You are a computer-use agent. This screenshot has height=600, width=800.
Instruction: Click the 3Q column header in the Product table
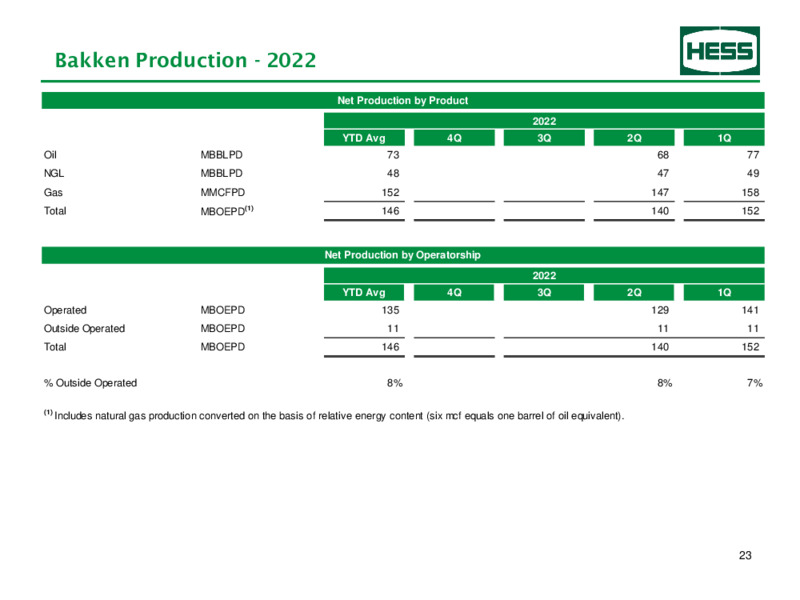544,138
